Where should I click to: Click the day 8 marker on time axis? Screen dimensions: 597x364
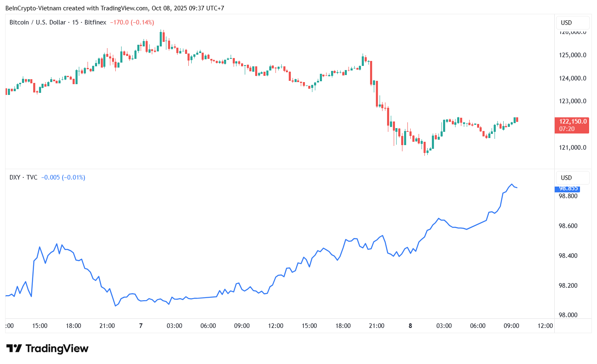pos(410,326)
